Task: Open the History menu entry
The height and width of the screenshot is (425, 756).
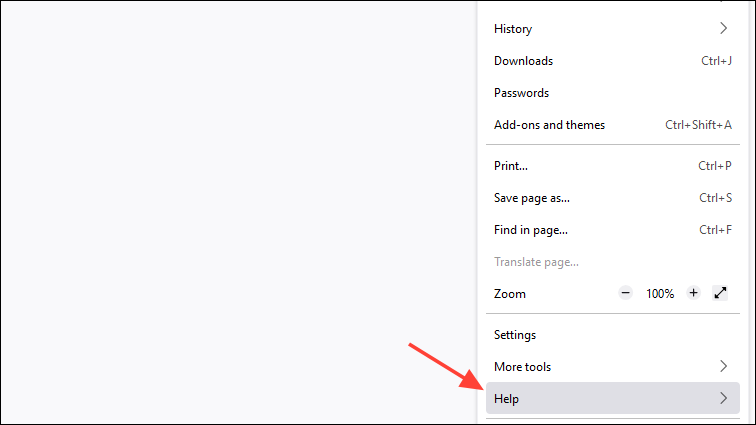Action: point(513,29)
